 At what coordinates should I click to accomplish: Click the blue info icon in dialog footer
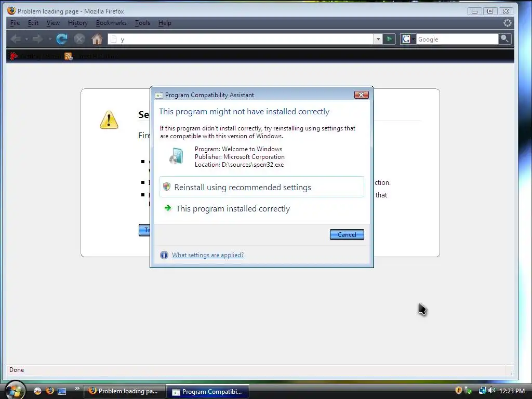pos(164,255)
